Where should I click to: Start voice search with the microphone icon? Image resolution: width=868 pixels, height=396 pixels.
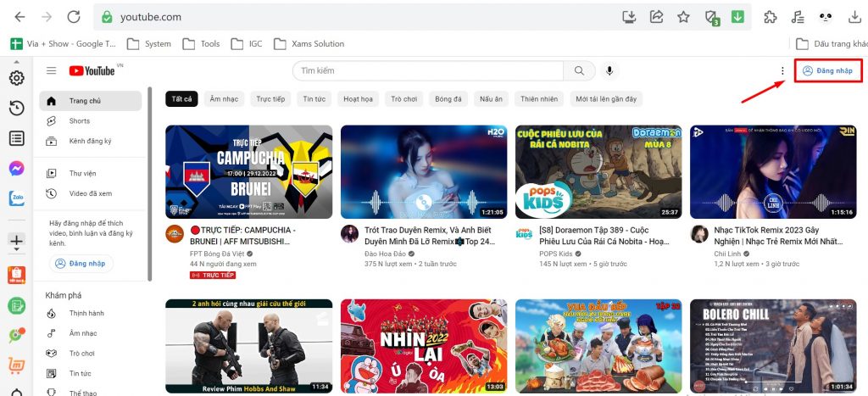[609, 70]
